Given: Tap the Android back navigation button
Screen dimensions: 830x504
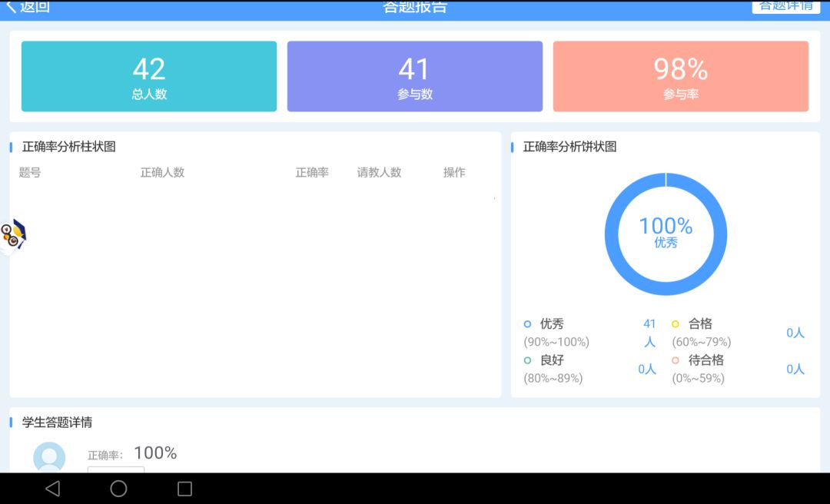Looking at the screenshot, I should pos(52,489).
